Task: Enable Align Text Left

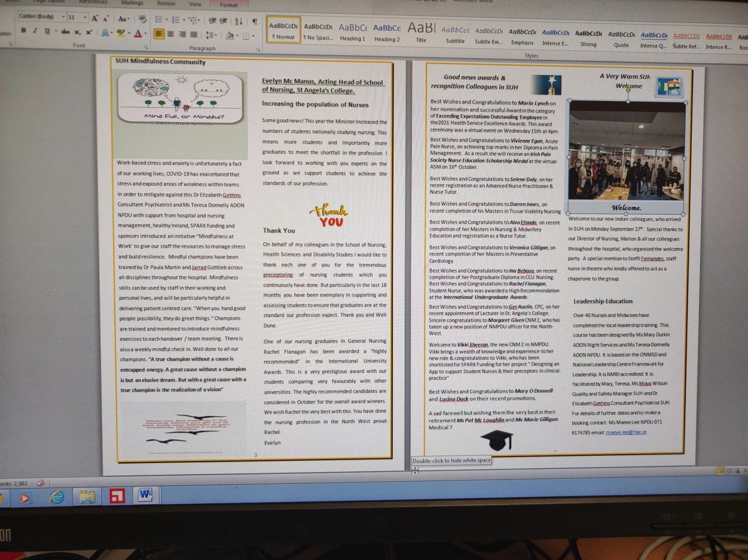Action: point(159,34)
